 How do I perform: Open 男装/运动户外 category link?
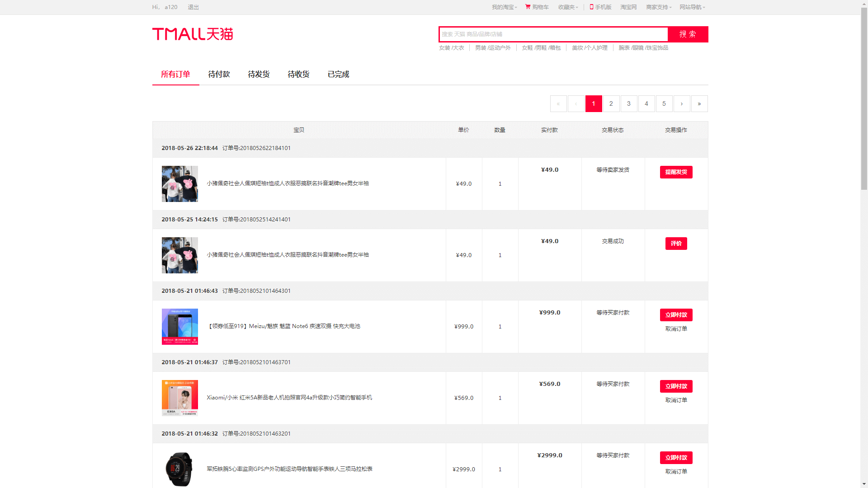(493, 48)
